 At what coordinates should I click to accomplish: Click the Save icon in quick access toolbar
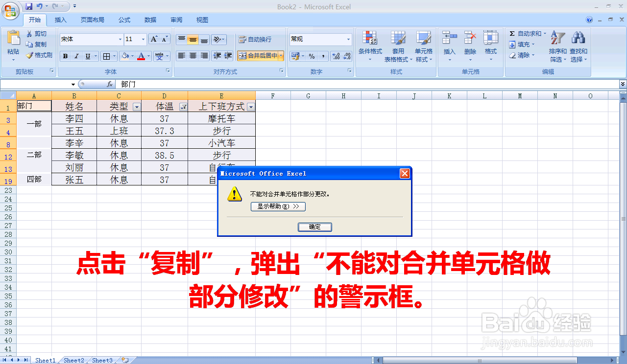[x=28, y=6]
